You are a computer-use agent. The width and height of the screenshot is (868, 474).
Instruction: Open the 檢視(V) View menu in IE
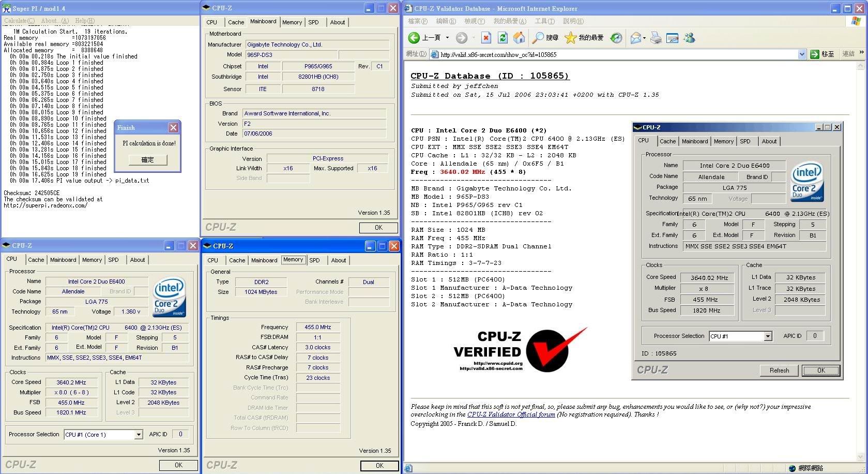point(475,21)
